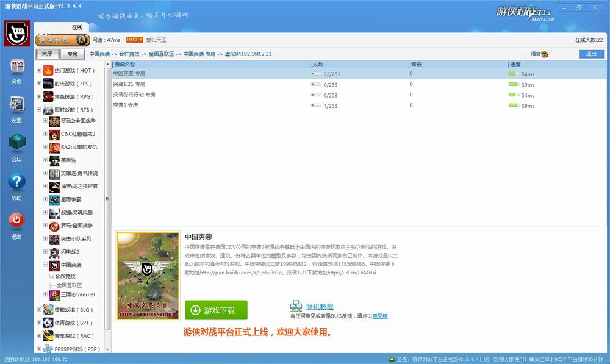610x364 pixels.
Task: Click the 三国志Internet game icon
Action: coord(54,294)
